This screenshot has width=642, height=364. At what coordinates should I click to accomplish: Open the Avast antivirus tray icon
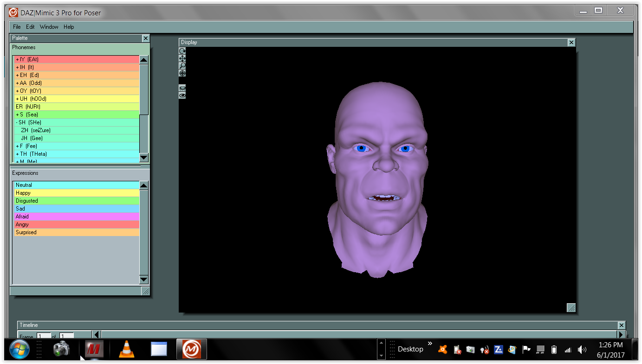click(x=443, y=350)
